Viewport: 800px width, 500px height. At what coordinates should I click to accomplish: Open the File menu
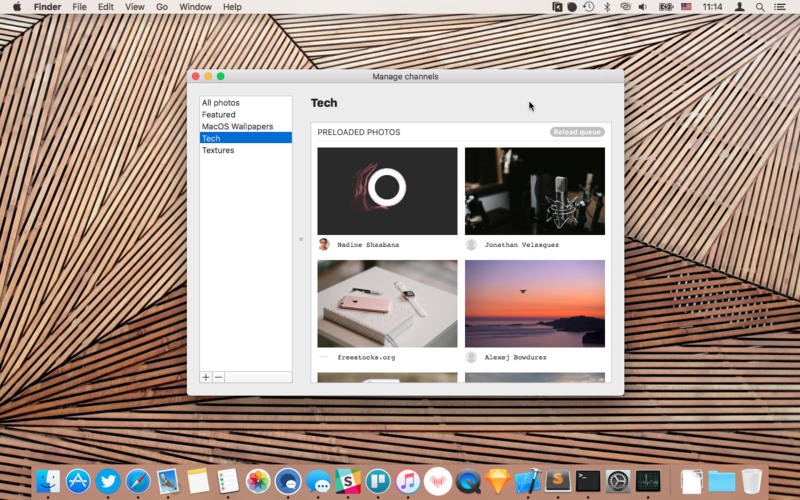click(x=79, y=7)
